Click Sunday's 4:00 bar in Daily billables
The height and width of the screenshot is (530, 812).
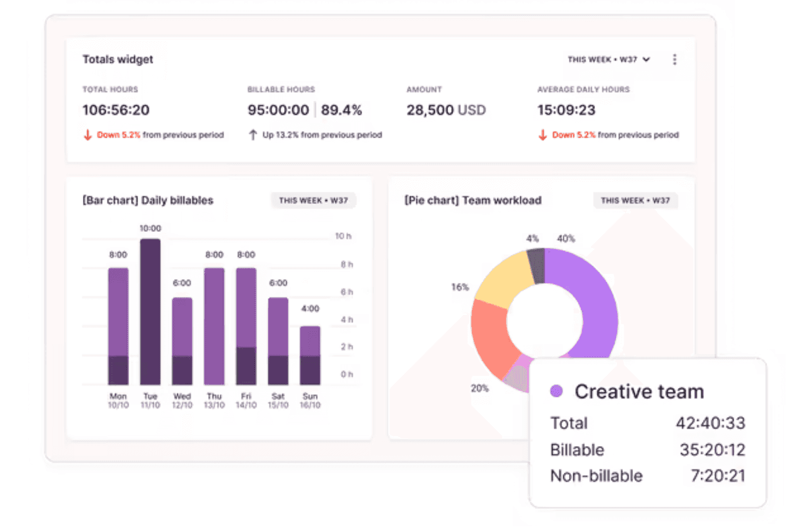pyautogui.click(x=310, y=355)
